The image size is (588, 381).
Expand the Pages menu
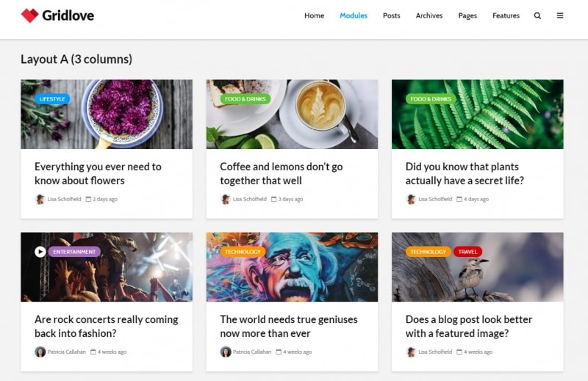click(x=467, y=15)
